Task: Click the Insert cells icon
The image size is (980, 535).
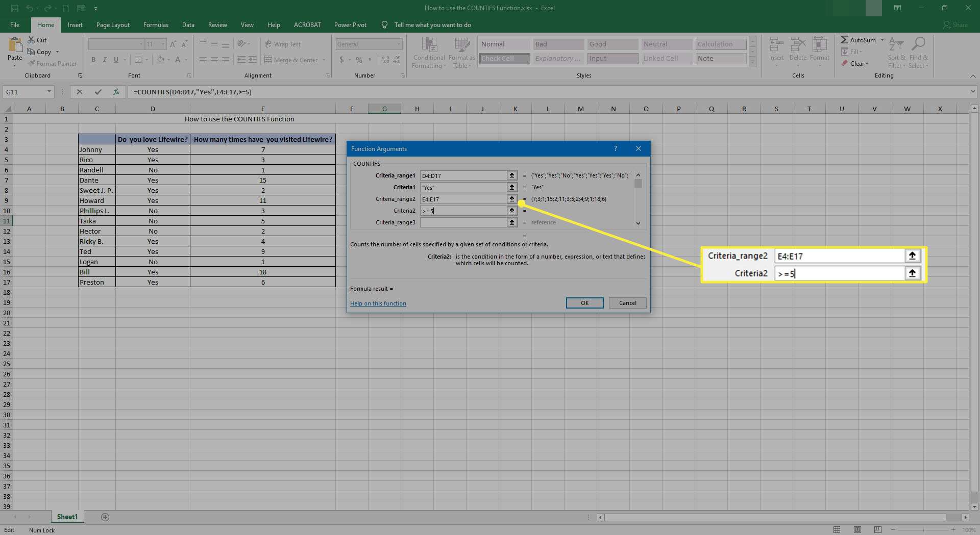Action: [776, 45]
